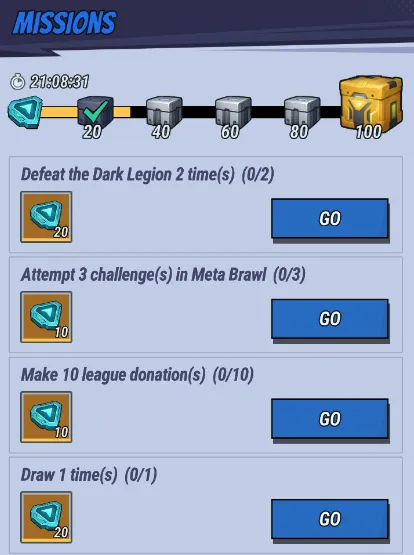Select the 80-point silver reward chest

point(302,112)
